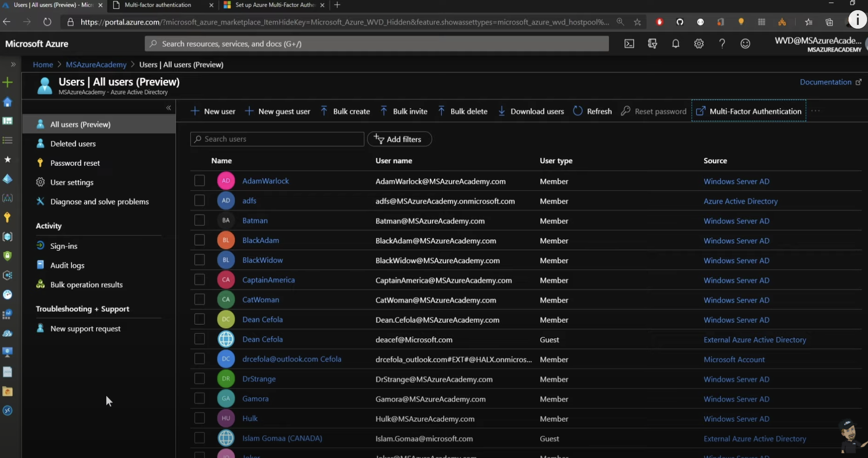The width and height of the screenshot is (868, 458).
Task: Click Download users in toolbar
Action: [x=531, y=111]
